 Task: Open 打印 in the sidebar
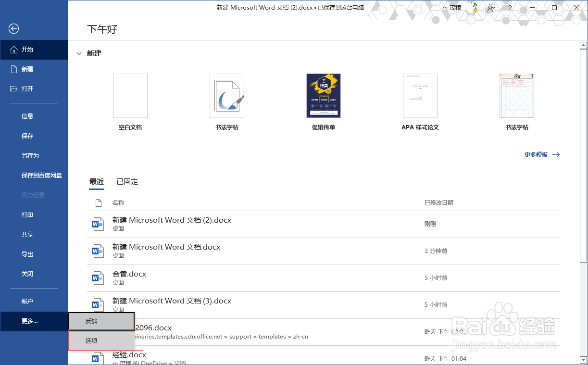27,215
